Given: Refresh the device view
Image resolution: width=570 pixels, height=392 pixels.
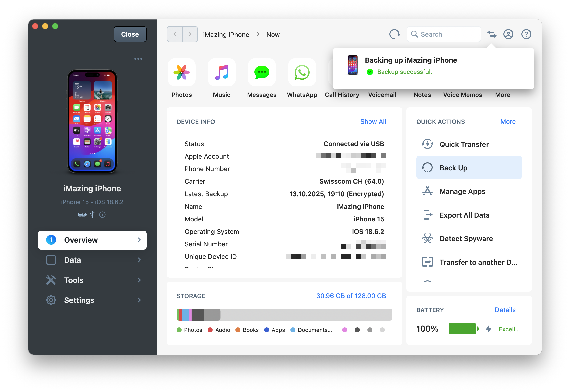Looking at the screenshot, I should 394,34.
